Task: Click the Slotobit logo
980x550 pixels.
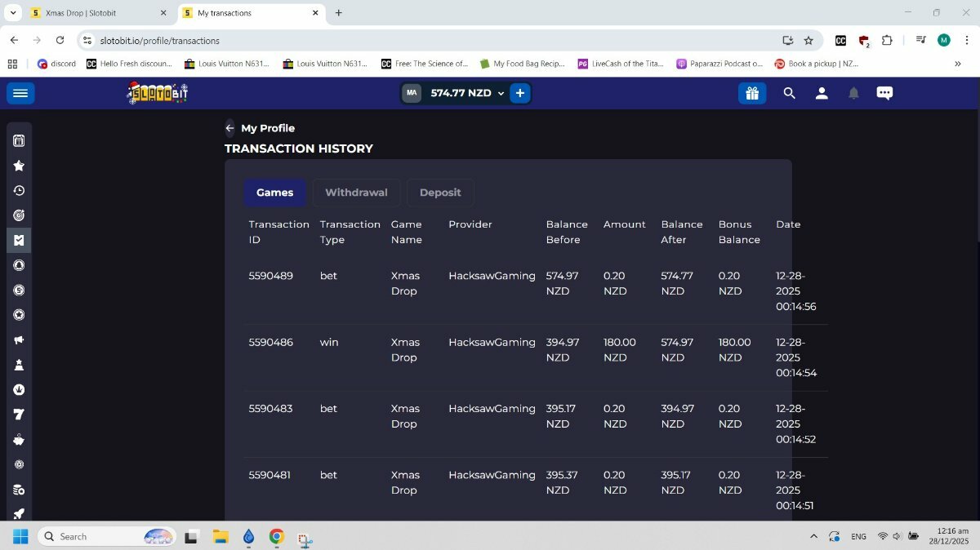Action: (x=158, y=93)
